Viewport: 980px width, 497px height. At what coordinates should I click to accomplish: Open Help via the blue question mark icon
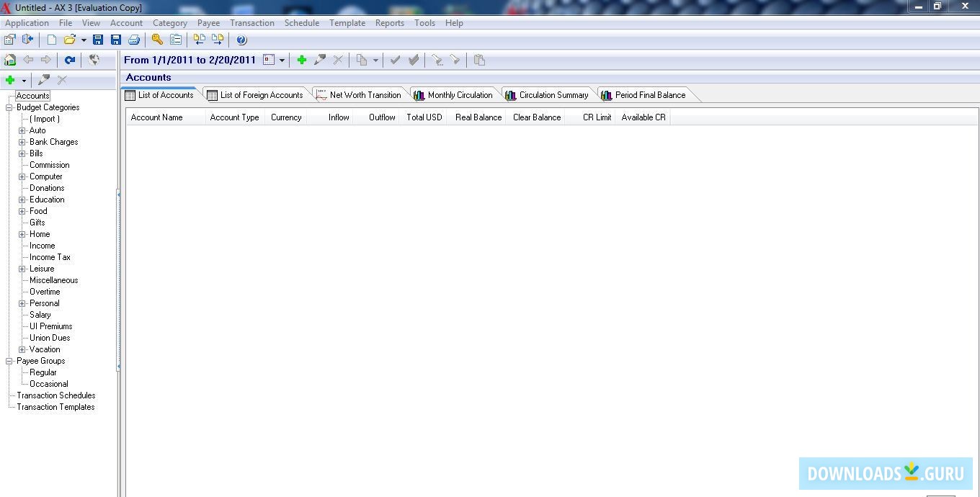click(x=241, y=40)
